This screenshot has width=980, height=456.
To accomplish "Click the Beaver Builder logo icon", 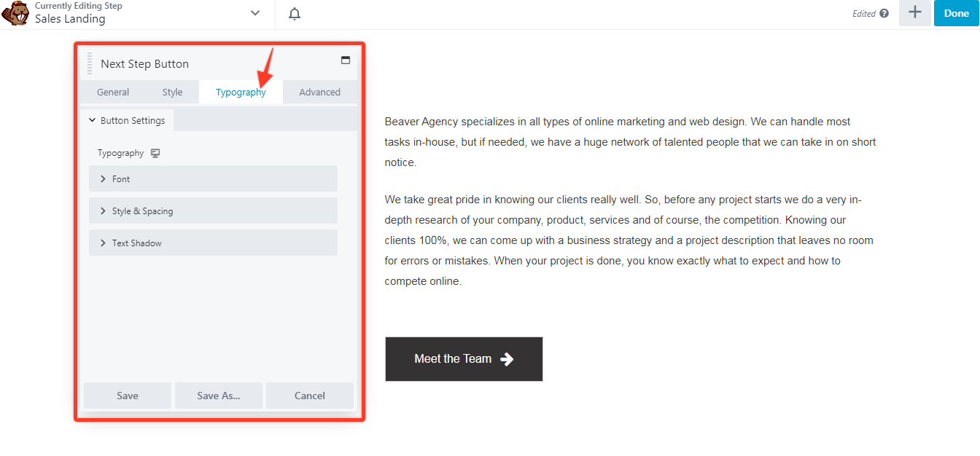I will pyautogui.click(x=15, y=13).
